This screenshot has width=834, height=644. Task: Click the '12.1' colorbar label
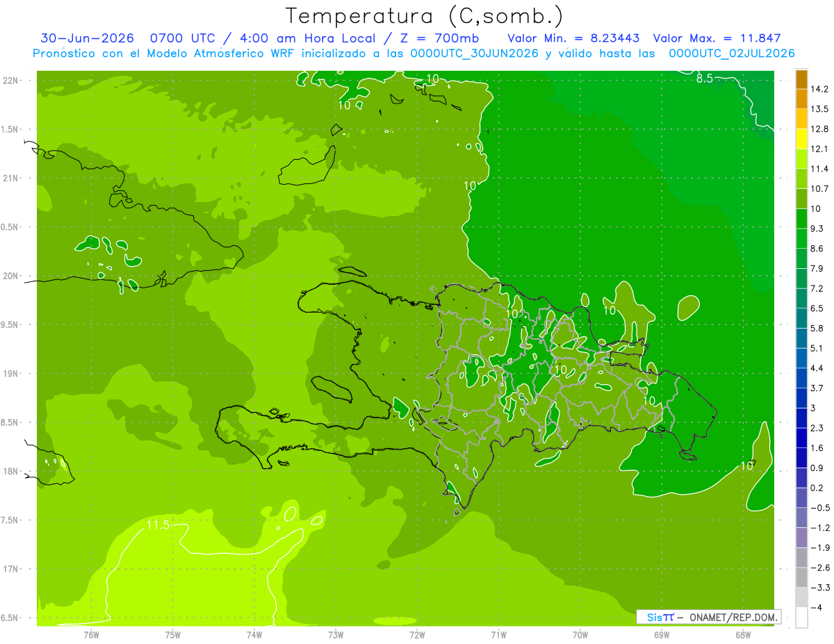(x=820, y=149)
